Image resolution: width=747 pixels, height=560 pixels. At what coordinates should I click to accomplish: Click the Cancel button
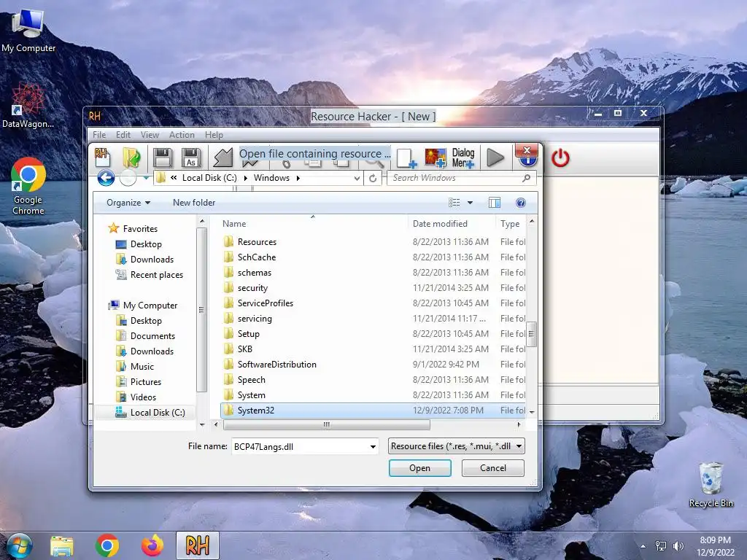(493, 468)
